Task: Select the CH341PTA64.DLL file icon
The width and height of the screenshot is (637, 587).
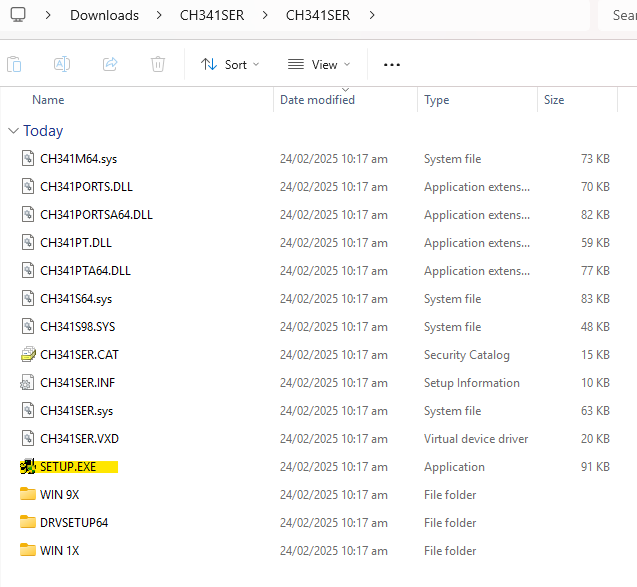Action: coord(28,271)
